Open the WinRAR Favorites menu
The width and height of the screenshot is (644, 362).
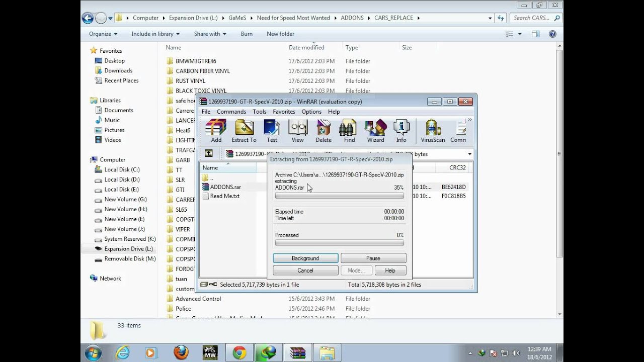[x=284, y=112]
